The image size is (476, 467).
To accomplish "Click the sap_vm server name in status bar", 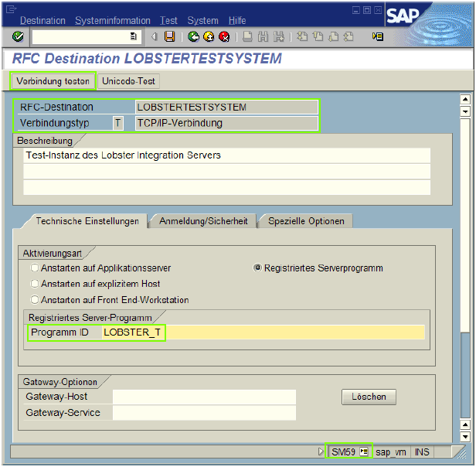I will click(x=391, y=452).
